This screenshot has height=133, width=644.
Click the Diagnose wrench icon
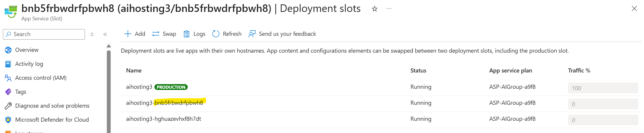(8, 106)
